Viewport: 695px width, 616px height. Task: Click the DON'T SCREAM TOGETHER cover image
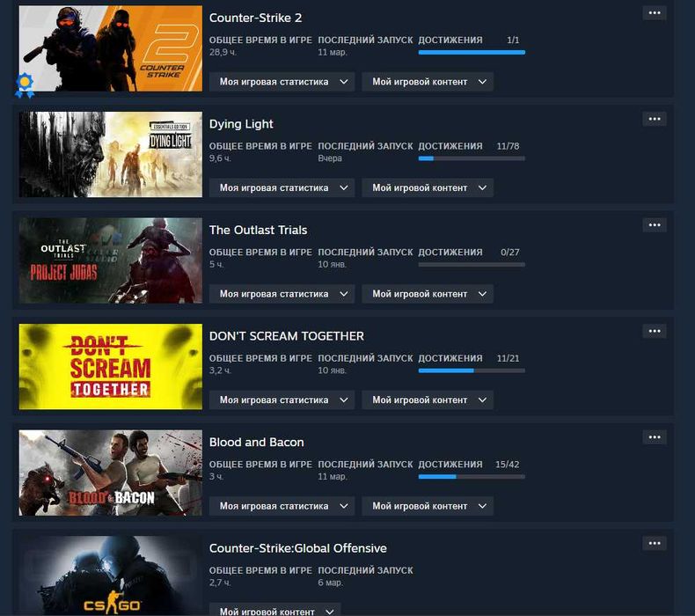pos(110,366)
